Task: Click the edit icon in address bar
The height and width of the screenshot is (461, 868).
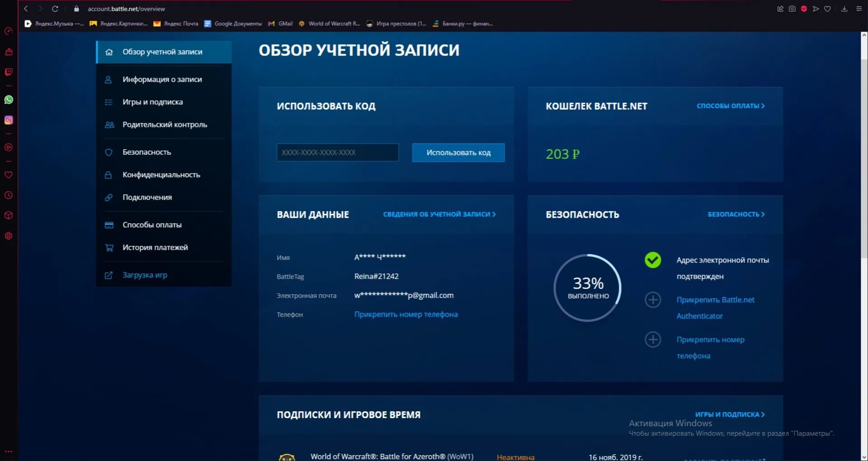Action: tap(780, 9)
